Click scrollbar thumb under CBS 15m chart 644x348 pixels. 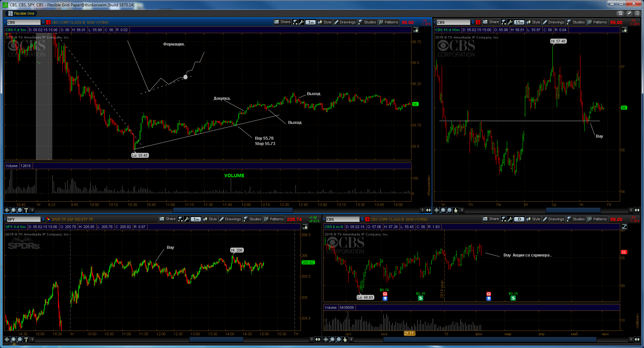(573, 210)
